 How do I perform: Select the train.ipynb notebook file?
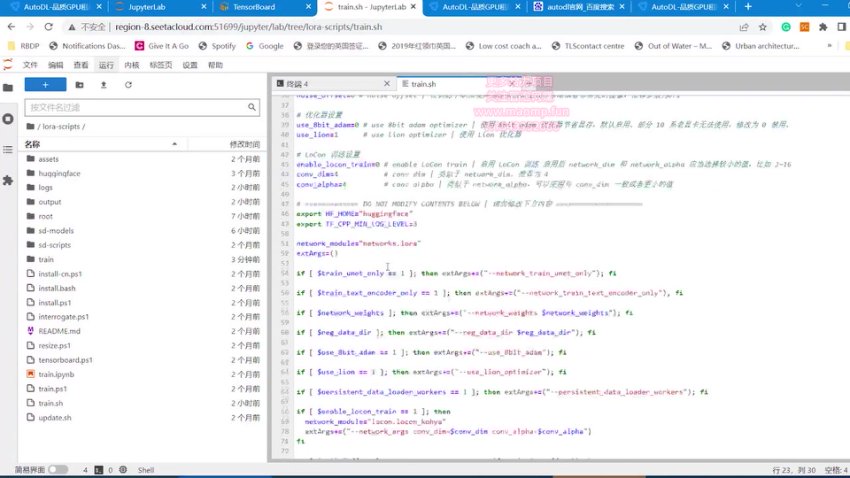point(56,374)
